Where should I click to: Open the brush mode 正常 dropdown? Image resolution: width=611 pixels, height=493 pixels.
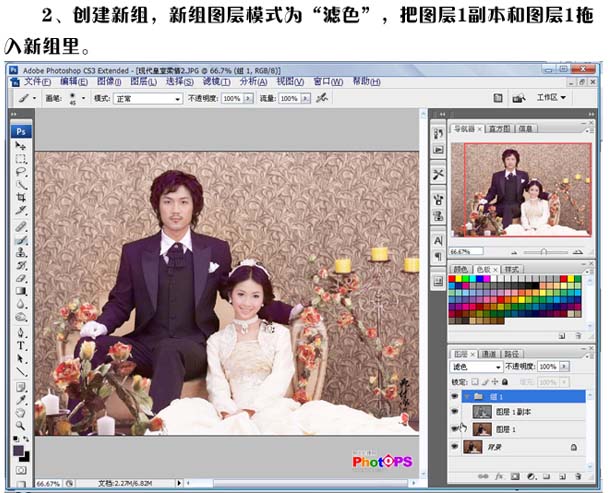pyautogui.click(x=148, y=99)
